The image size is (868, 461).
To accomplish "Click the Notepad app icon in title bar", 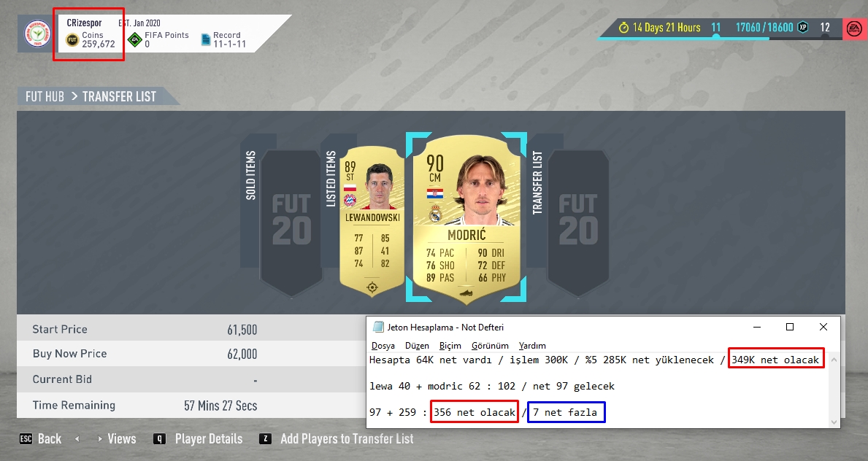I will pyautogui.click(x=379, y=327).
